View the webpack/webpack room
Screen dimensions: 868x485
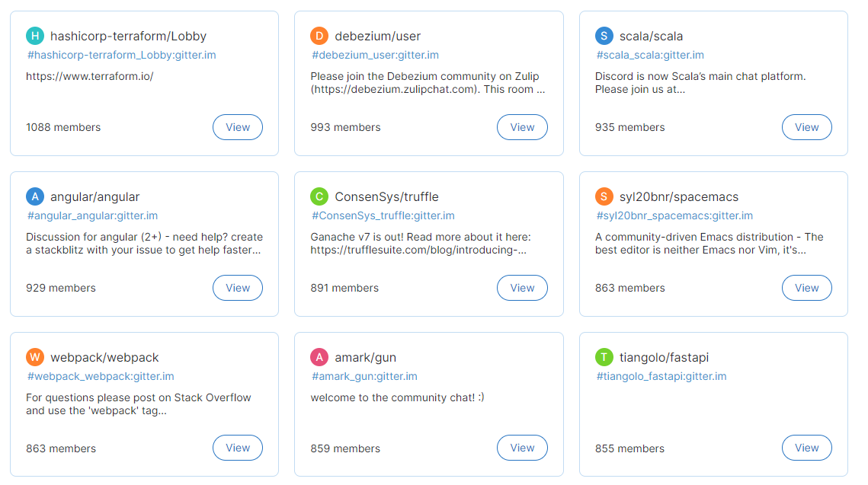(x=237, y=448)
